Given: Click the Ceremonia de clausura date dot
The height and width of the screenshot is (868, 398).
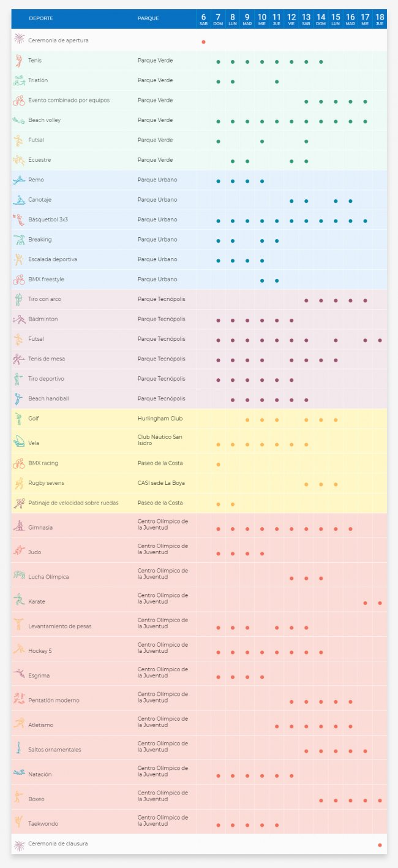Looking at the screenshot, I should coord(380,845).
